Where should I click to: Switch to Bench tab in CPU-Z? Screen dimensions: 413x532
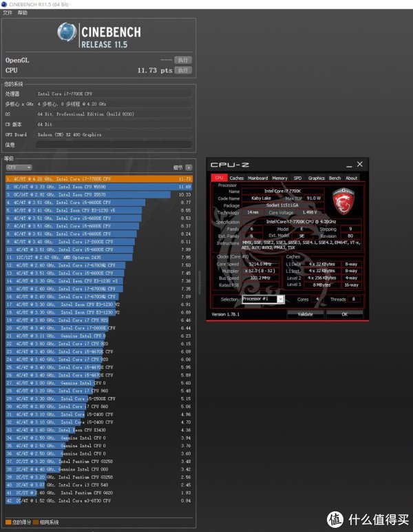[x=335, y=178]
